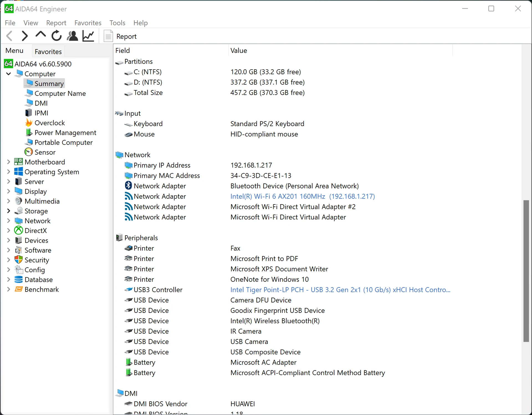This screenshot has width=532, height=415.
Task: Click the DirectX Xbox icon
Action: [18, 230]
